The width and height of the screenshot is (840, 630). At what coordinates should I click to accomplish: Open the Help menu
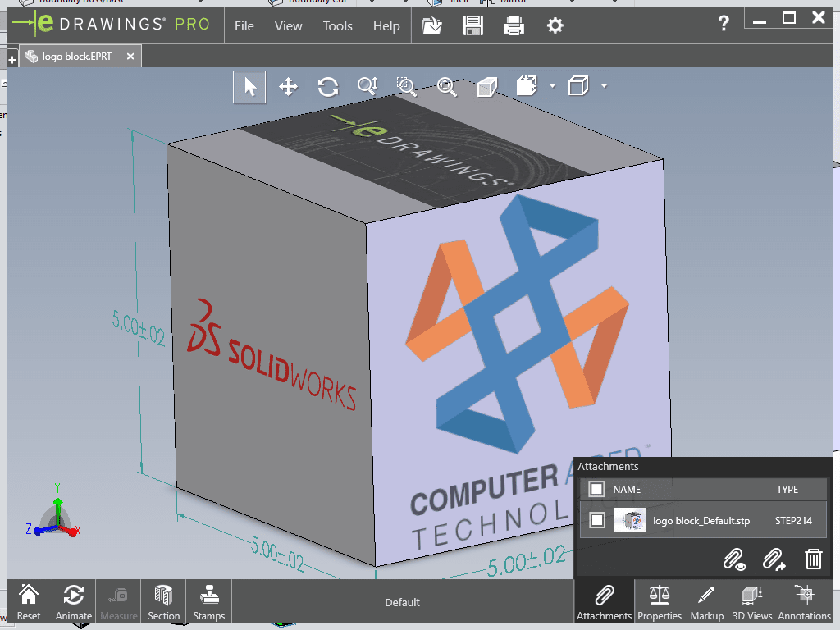[x=386, y=25]
